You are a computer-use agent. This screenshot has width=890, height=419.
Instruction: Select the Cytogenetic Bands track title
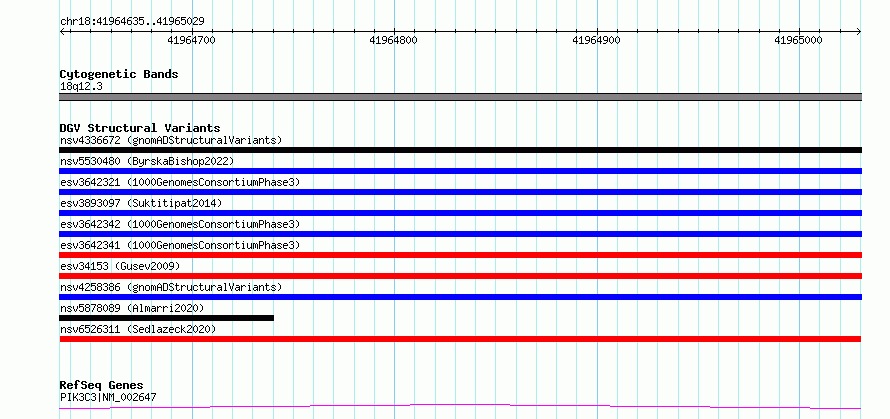pos(119,74)
